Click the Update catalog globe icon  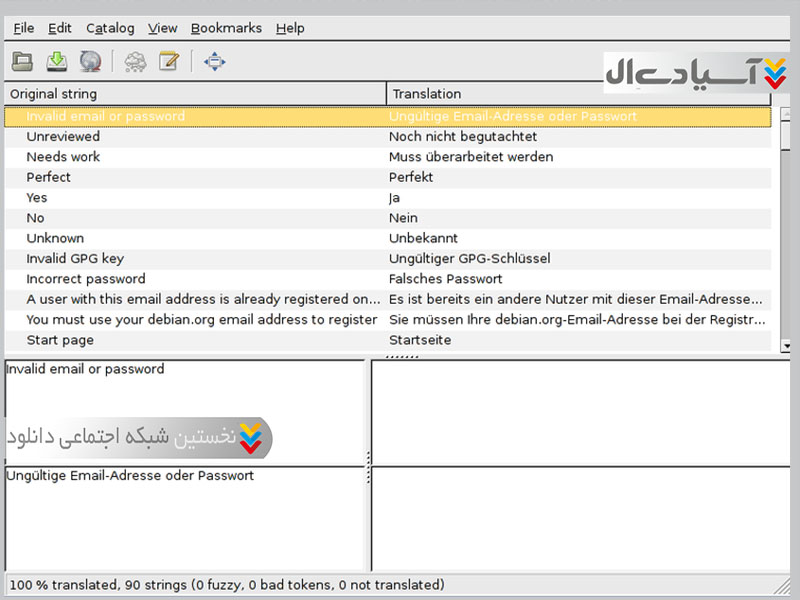coord(91,62)
